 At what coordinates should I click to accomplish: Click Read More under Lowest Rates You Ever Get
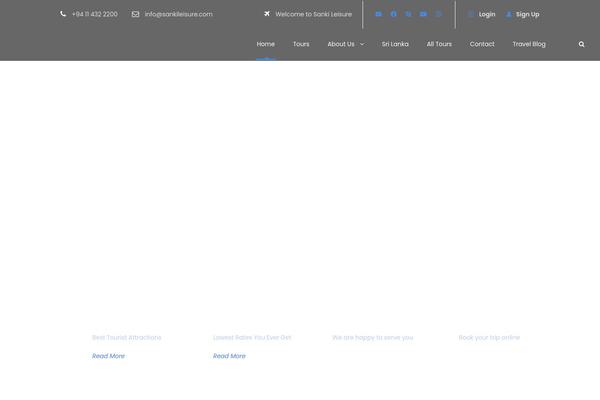click(229, 356)
